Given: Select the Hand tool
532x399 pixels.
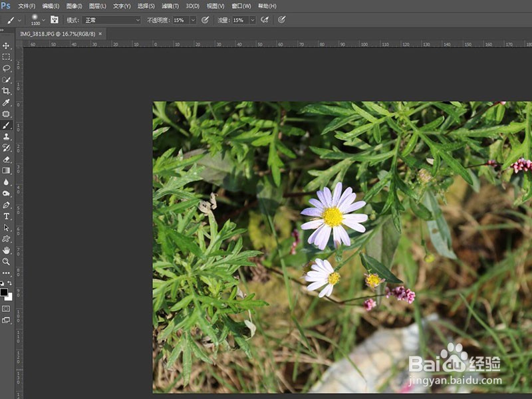Looking at the screenshot, I should tap(6, 251).
